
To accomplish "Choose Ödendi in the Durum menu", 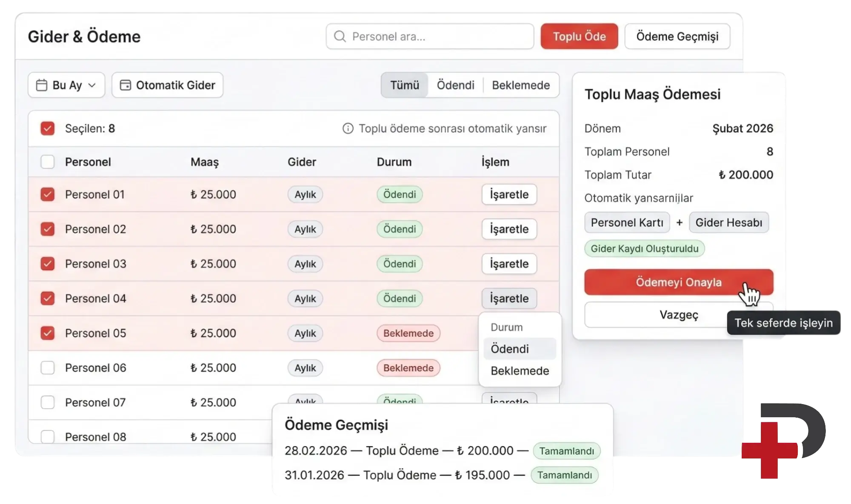I will [x=510, y=349].
